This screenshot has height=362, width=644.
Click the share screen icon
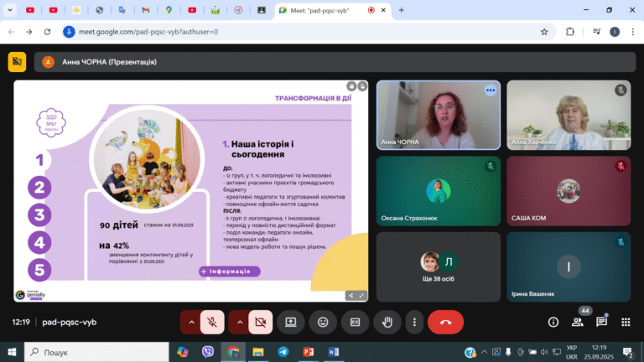tap(291, 322)
